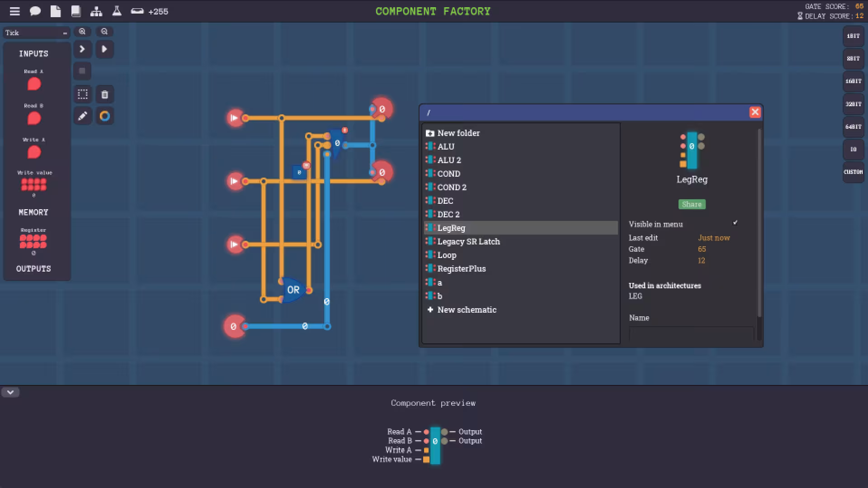Click the switch component on canvas

[337, 144]
